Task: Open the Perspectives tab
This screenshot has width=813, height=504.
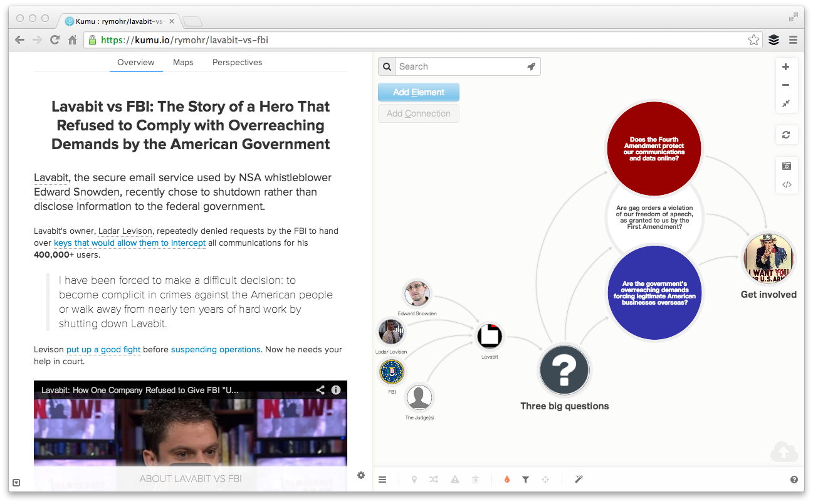Action: point(237,63)
